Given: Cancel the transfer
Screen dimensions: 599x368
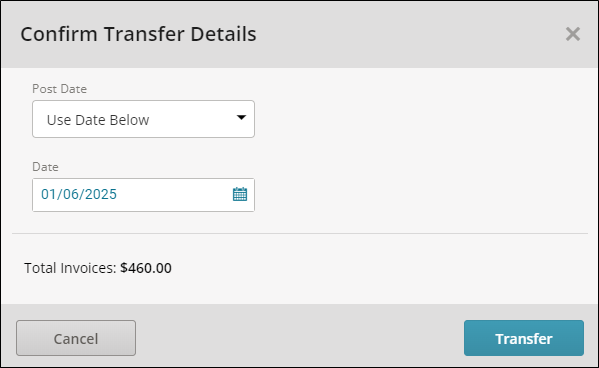Looking at the screenshot, I should pos(76,338).
